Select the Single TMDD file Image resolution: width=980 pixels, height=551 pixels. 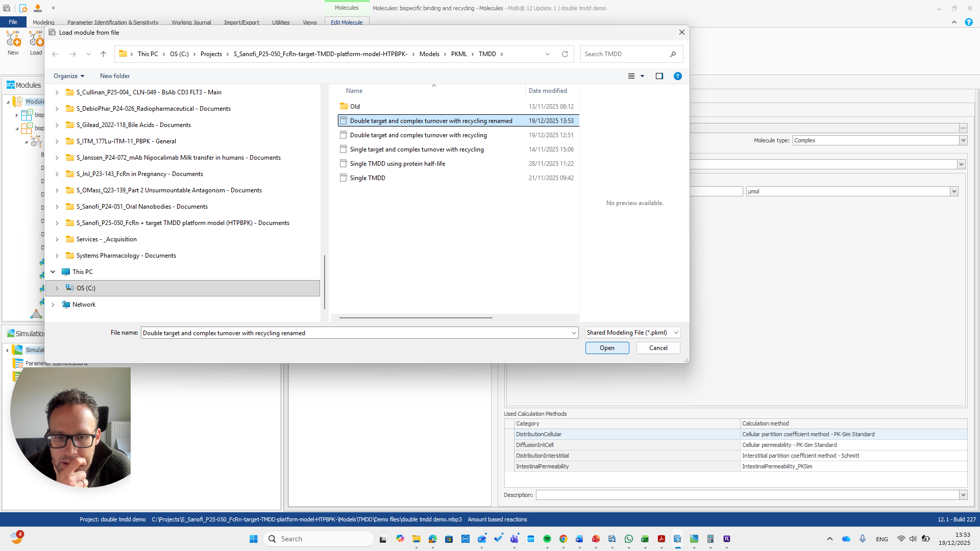367,178
